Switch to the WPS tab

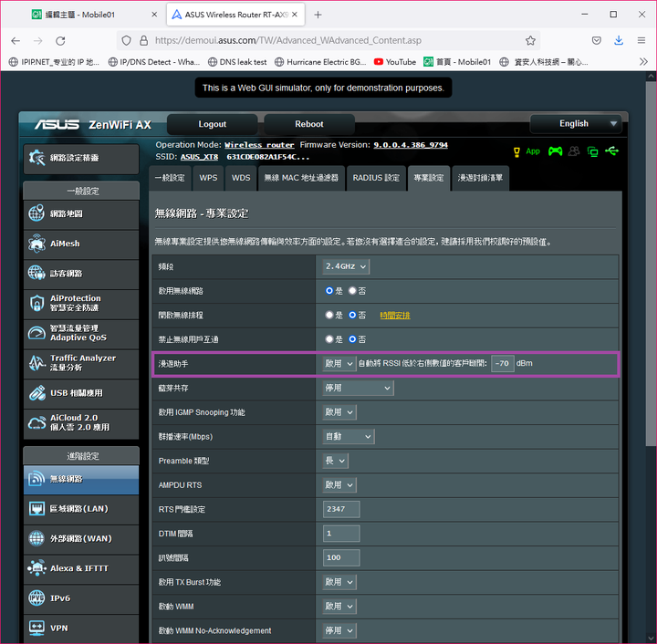pos(208,178)
